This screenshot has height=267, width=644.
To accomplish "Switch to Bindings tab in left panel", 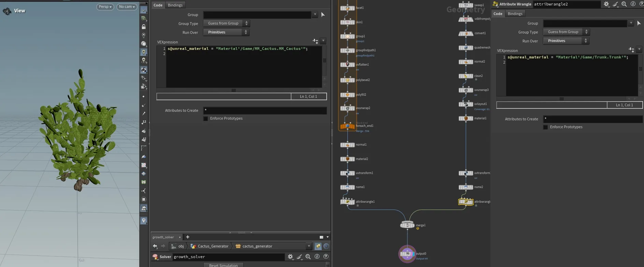I will click(x=175, y=5).
